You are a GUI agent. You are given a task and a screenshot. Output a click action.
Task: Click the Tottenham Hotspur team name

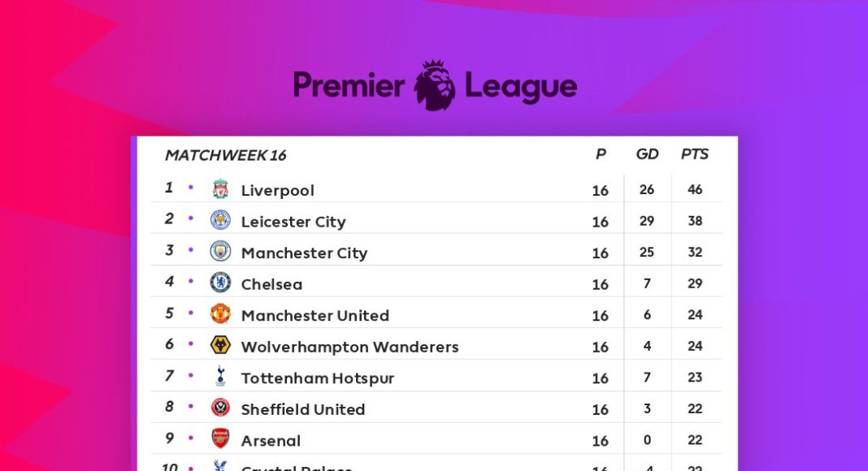point(317,378)
